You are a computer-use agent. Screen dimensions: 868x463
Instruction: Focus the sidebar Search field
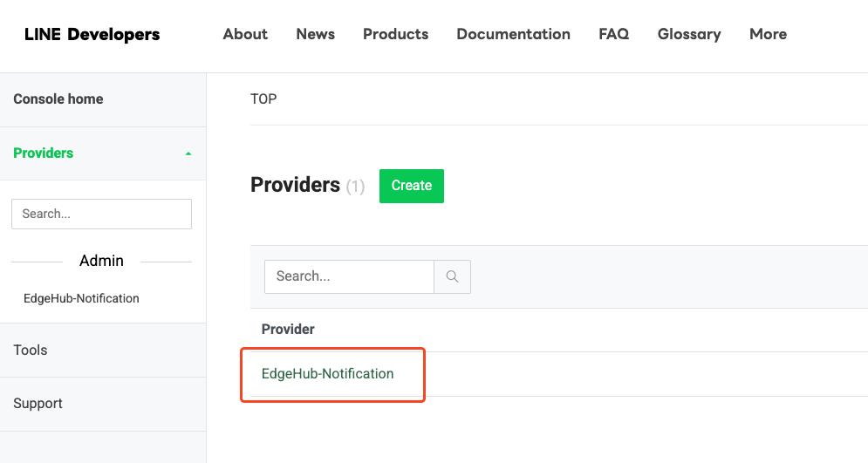coord(101,214)
